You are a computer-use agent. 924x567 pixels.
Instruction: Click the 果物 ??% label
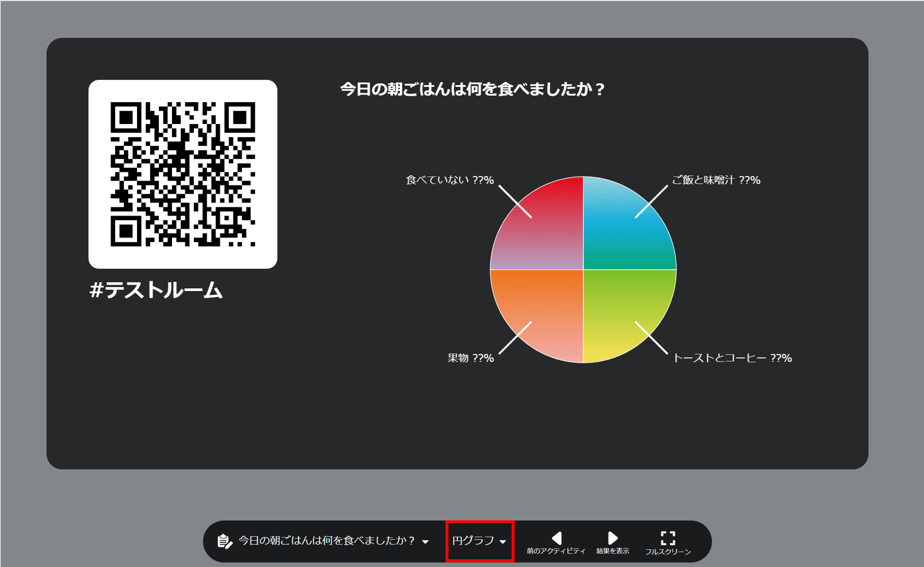(470, 358)
